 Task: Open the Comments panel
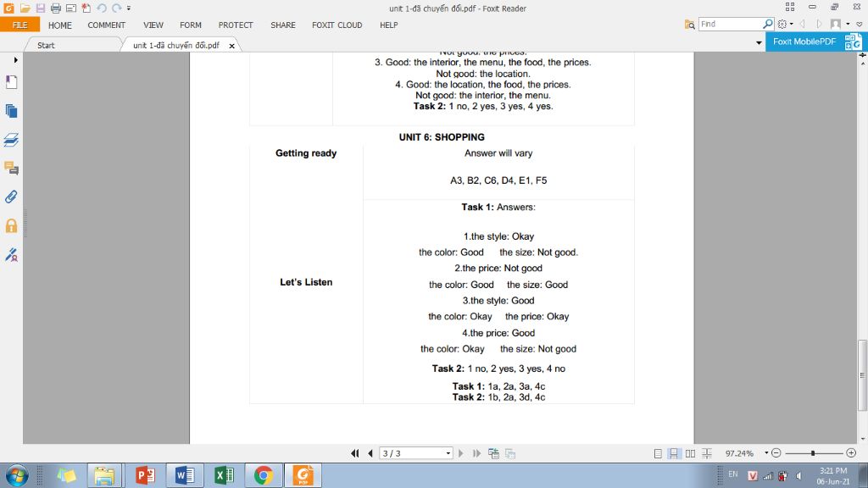[x=11, y=169]
